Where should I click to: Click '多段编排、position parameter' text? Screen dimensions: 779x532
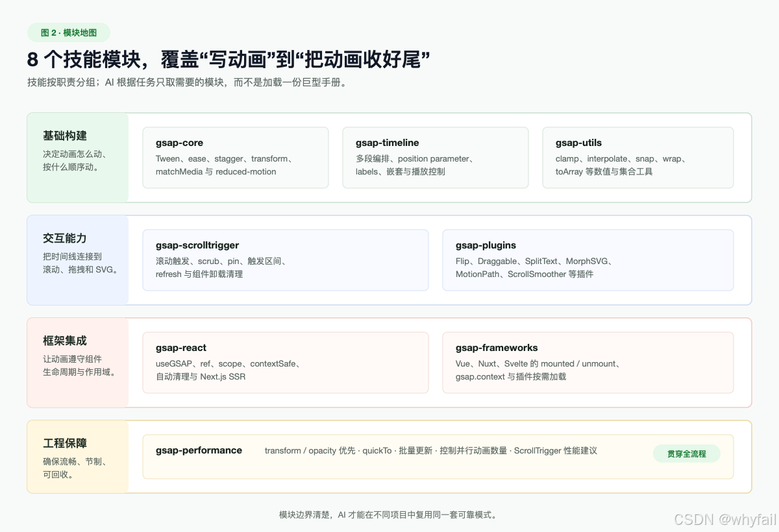click(x=417, y=158)
